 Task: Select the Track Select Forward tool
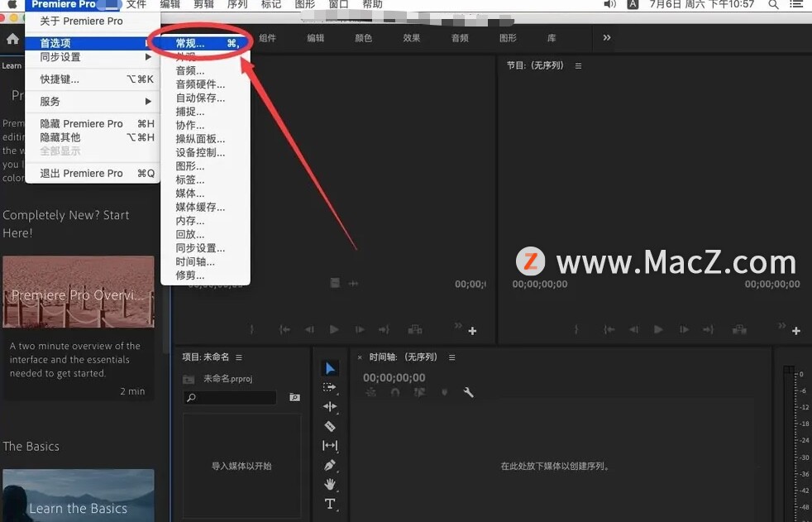coord(329,387)
